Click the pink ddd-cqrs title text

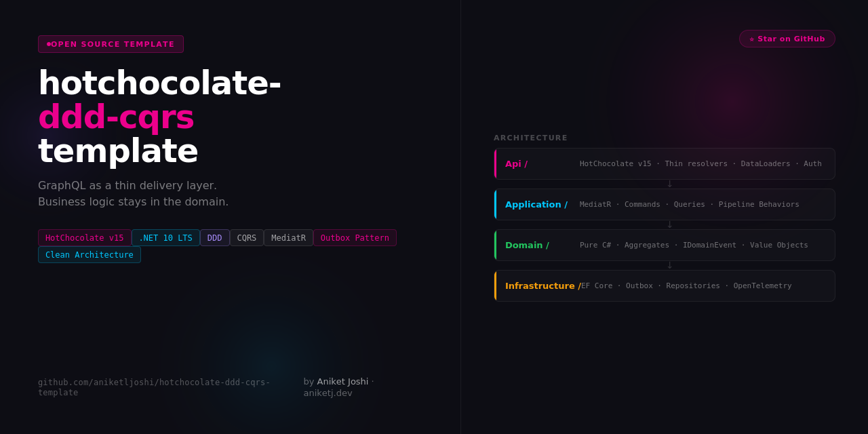pos(116,117)
